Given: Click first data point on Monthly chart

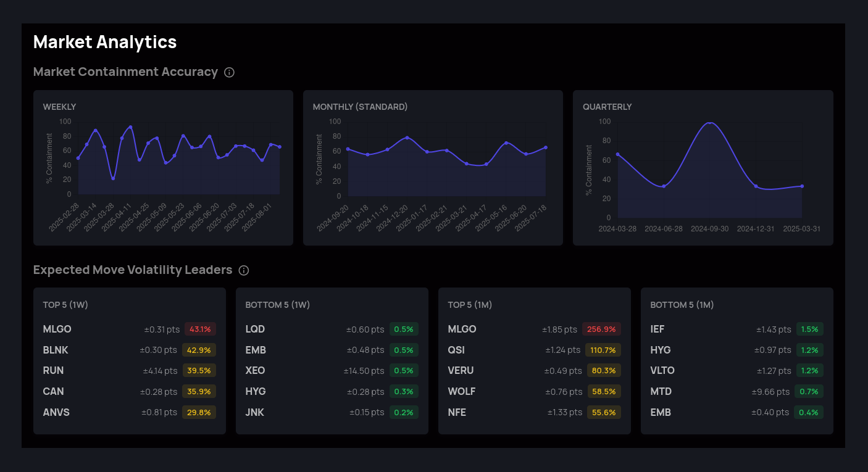Looking at the screenshot, I should point(348,149).
